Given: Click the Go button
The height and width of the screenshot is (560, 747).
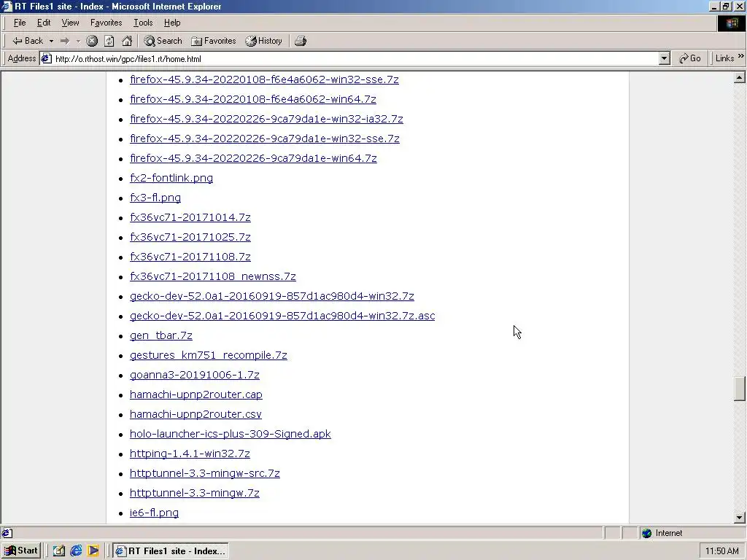Looking at the screenshot, I should coord(690,58).
